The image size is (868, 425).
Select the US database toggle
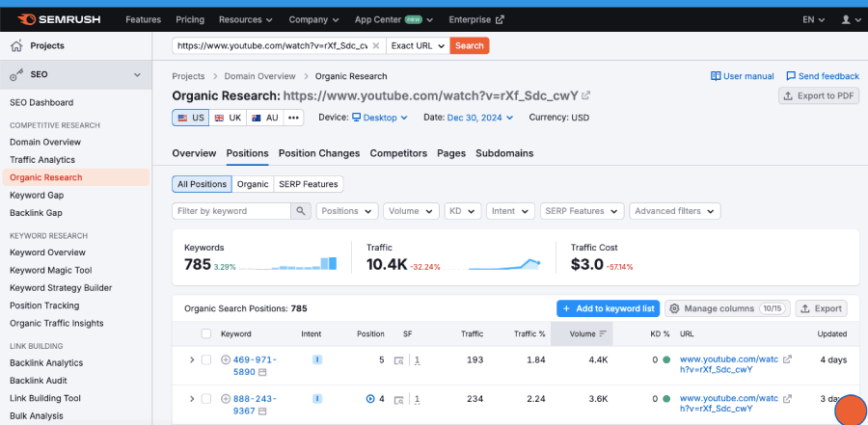[190, 118]
